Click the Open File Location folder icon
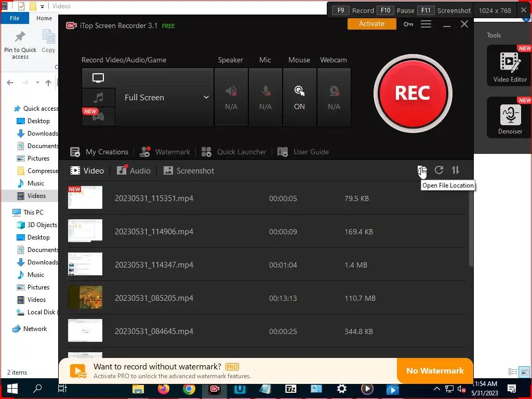532x399 pixels. 422,170
